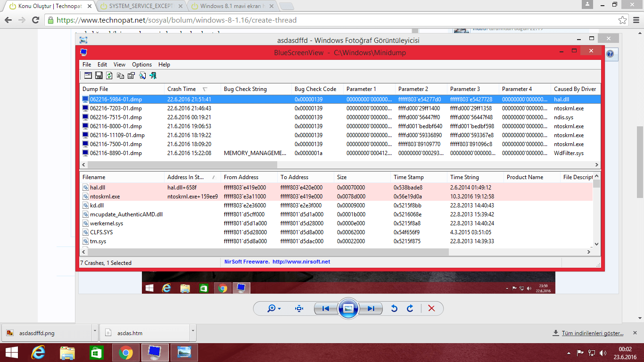This screenshot has width=644, height=362.
Task: Open the Windows Store taskbar icon
Action: [97, 353]
